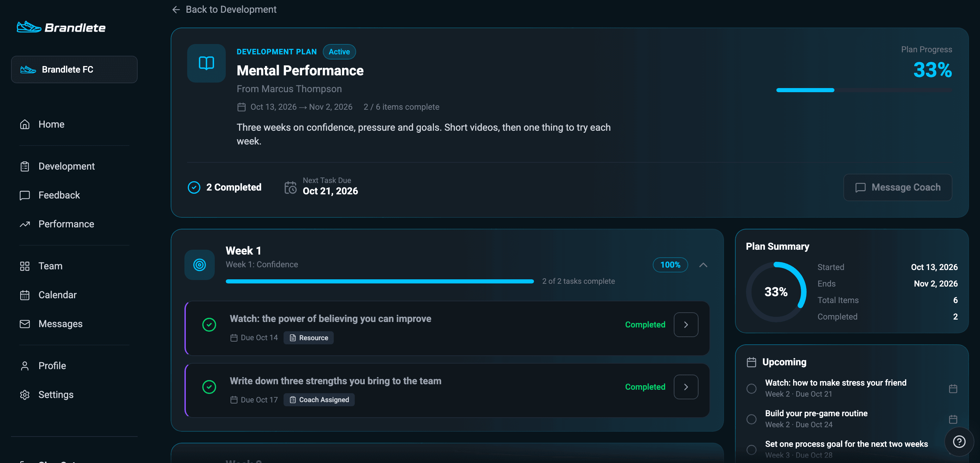Click the Week 1 100% badge
The height and width of the screenshot is (463, 980).
pyautogui.click(x=670, y=265)
